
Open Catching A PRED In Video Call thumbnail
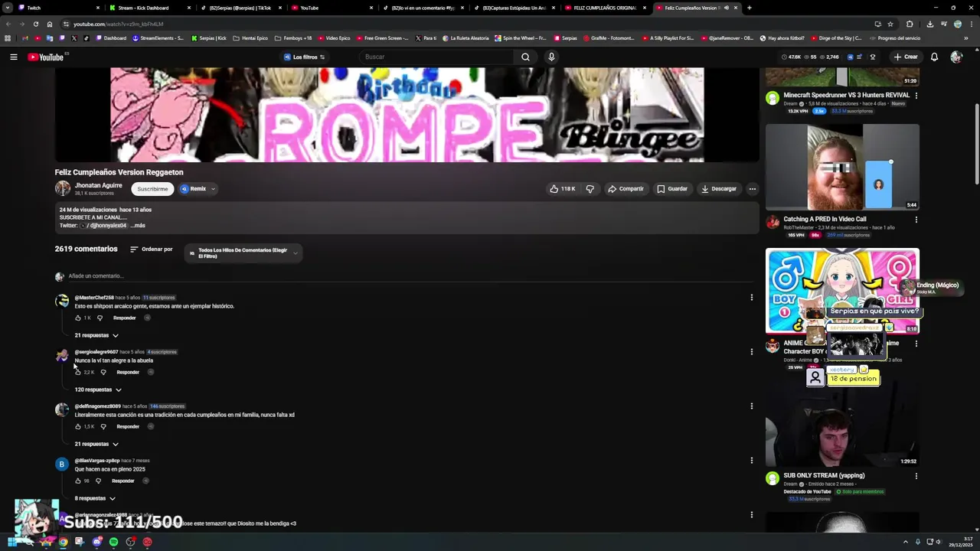842,167
